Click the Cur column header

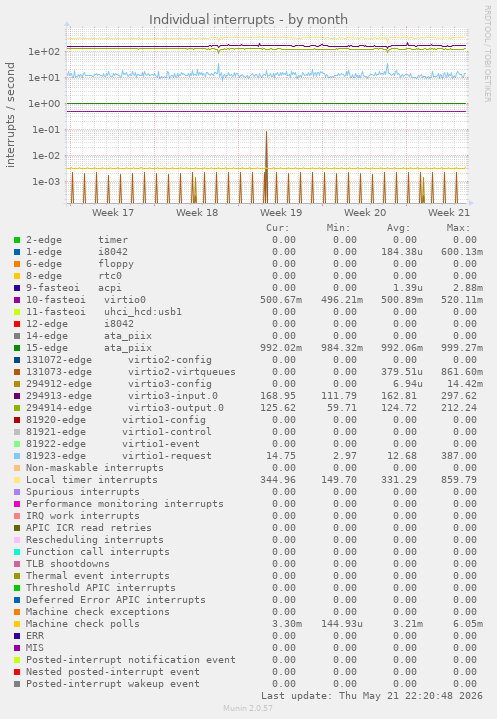point(278,228)
